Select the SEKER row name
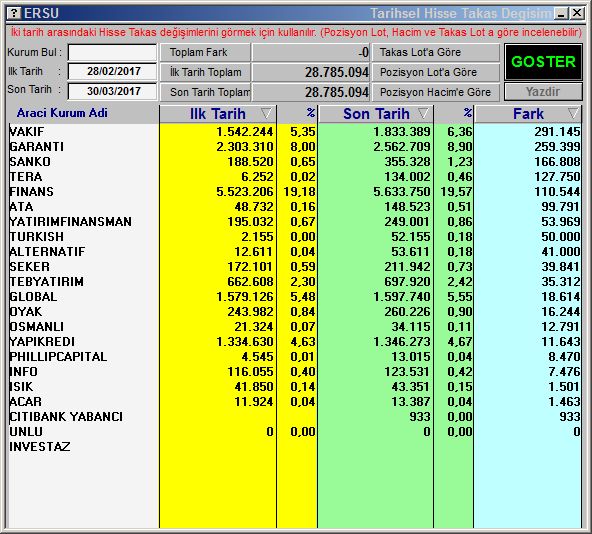Image resolution: width=592 pixels, height=534 pixels. click(29, 267)
